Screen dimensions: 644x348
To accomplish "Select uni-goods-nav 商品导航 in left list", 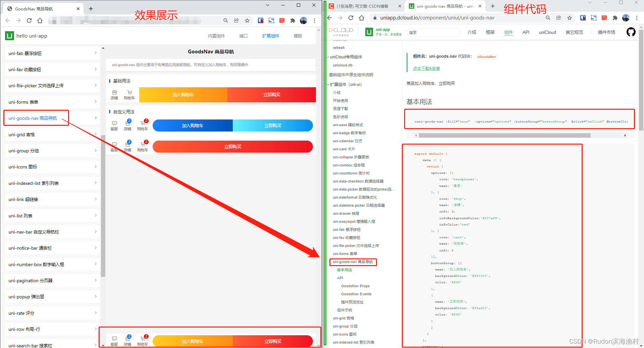I will [53, 118].
